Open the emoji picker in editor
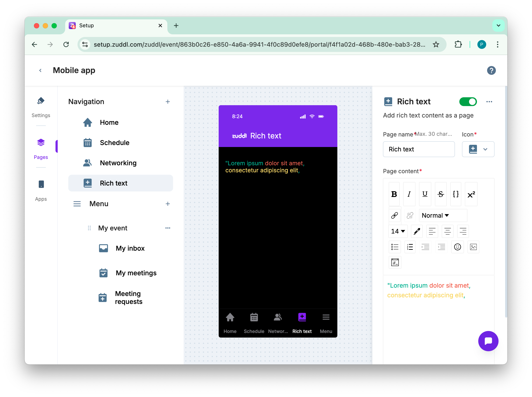Image resolution: width=532 pixels, height=397 pixels. 457,247
